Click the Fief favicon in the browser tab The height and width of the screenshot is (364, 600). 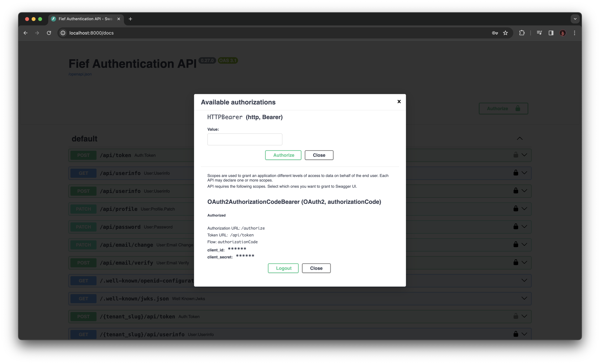pyautogui.click(x=53, y=19)
